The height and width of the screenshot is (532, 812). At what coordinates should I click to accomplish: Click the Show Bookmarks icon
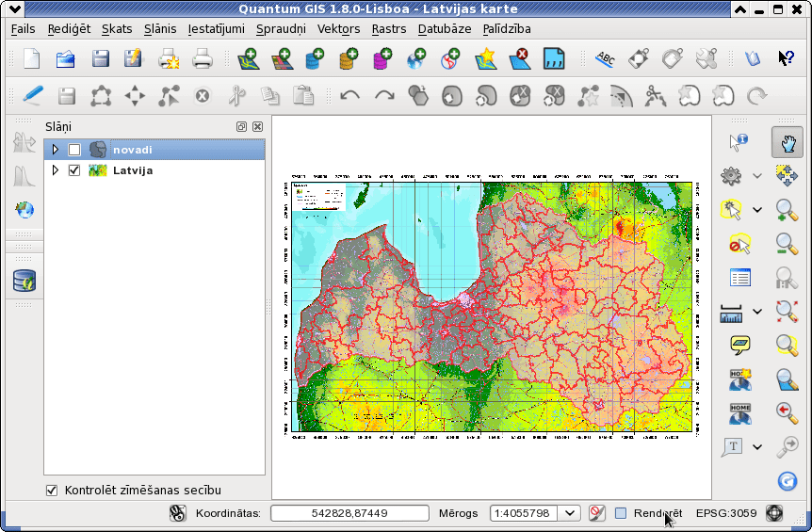740,413
